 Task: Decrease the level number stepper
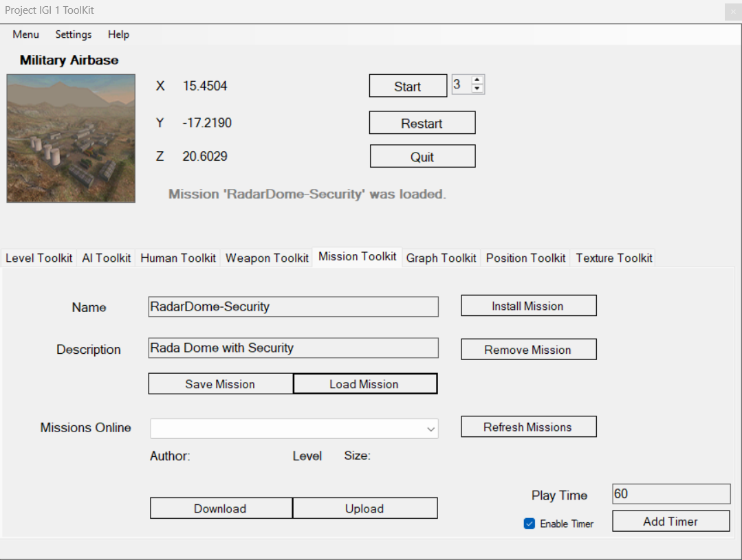[x=477, y=89]
